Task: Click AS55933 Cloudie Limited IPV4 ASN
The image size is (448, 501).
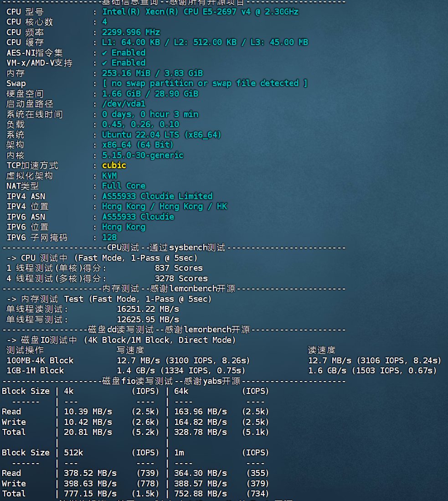Action: pos(157,196)
